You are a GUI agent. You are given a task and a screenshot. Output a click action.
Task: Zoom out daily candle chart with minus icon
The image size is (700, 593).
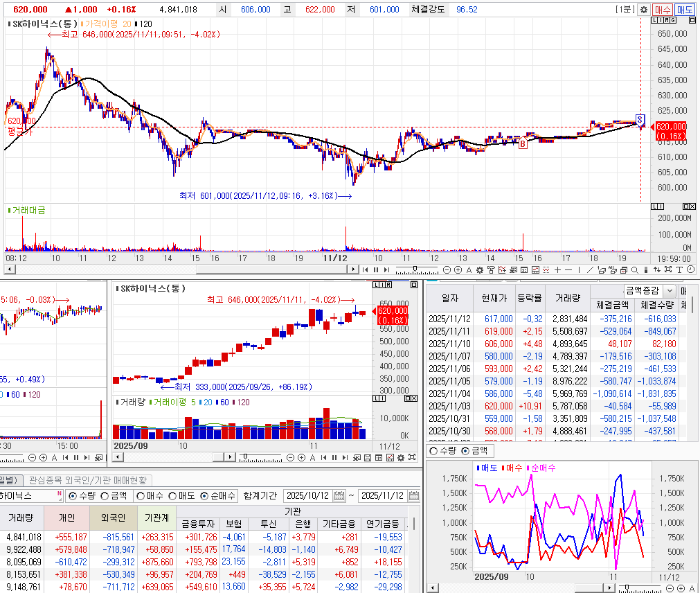click(x=291, y=457)
